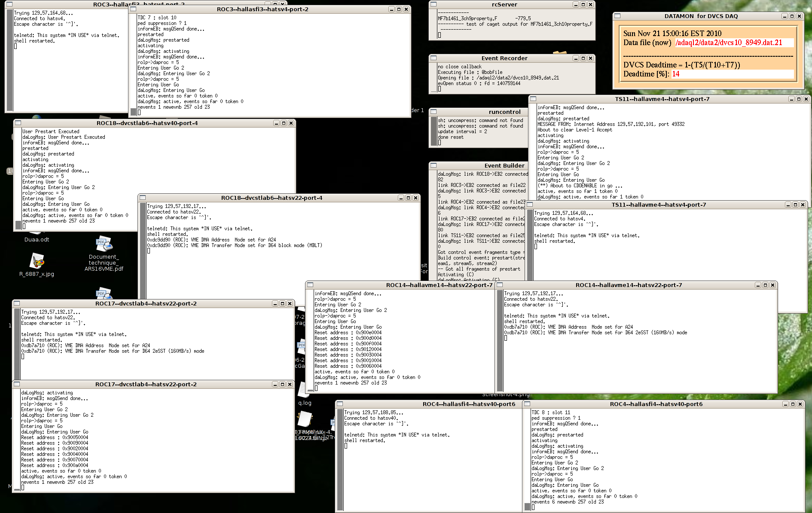The height and width of the screenshot is (513, 812).
Task: Click 'User Prestart Executed' first line in ROC18
Action: 51,131
